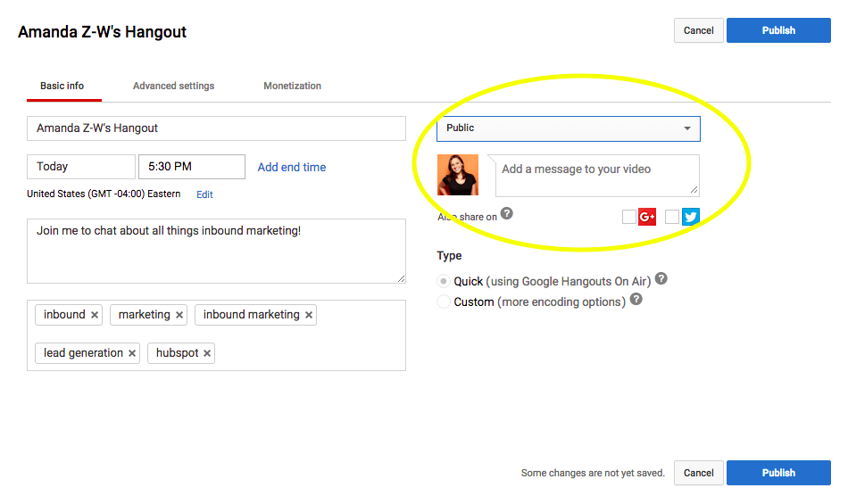Open the 5:30 PM time selector
The width and height of the screenshot is (848, 504).
(192, 167)
